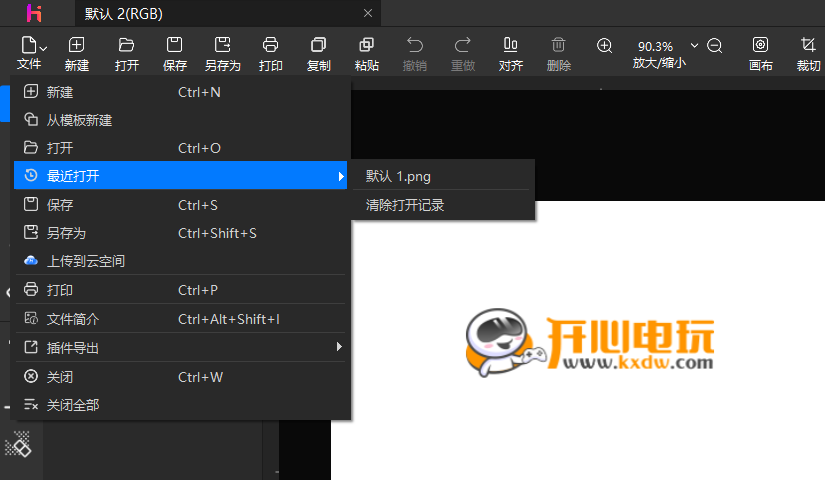Choose New from Template (从模板新建)
Image resolution: width=825 pixels, height=480 pixels.
coord(80,120)
